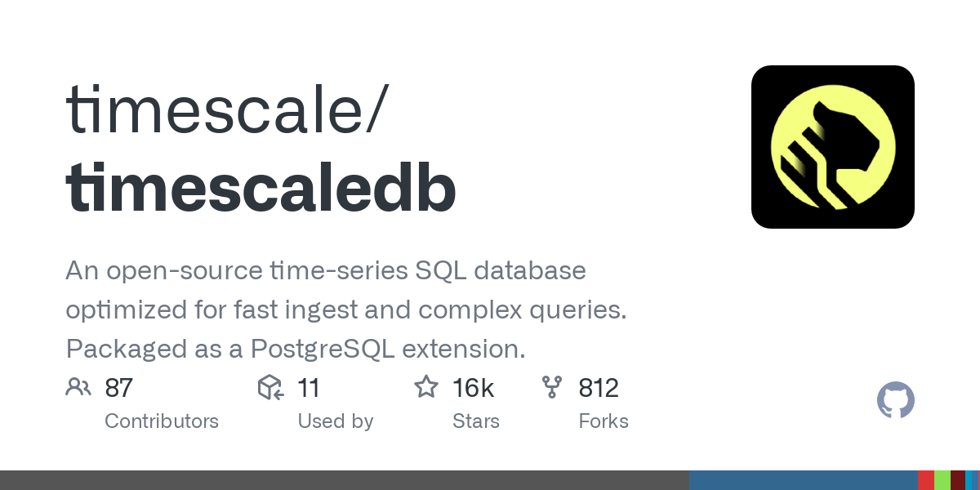Click the 16k stars count

(x=474, y=388)
